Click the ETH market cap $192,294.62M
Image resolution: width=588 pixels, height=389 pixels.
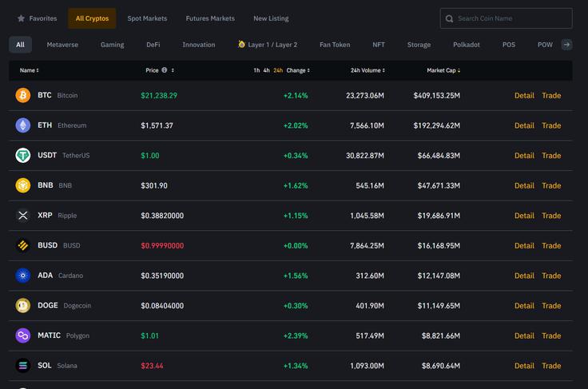pyautogui.click(x=436, y=125)
